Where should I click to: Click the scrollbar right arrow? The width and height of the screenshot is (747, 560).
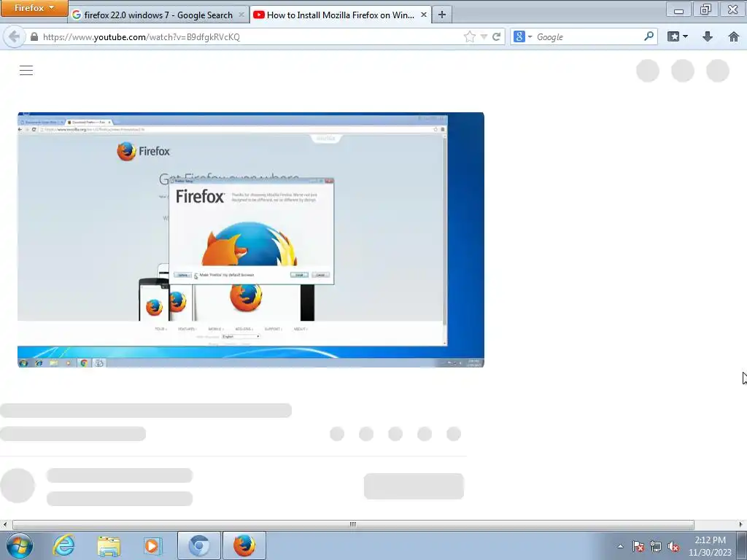click(741, 524)
